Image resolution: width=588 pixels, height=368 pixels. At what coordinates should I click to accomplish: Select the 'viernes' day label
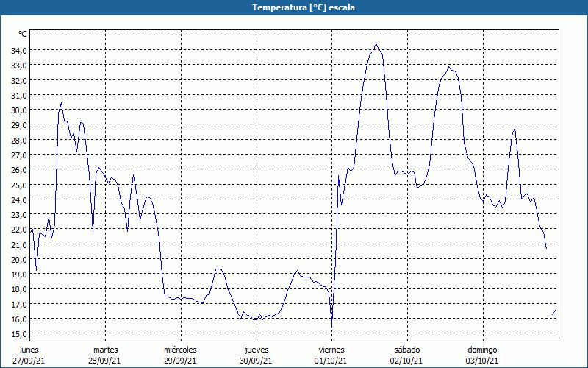click(331, 350)
